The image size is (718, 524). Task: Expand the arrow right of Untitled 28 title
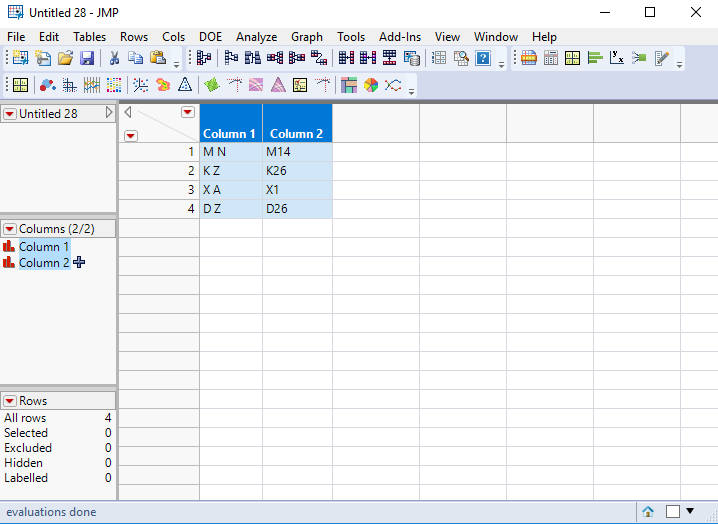pos(109,113)
